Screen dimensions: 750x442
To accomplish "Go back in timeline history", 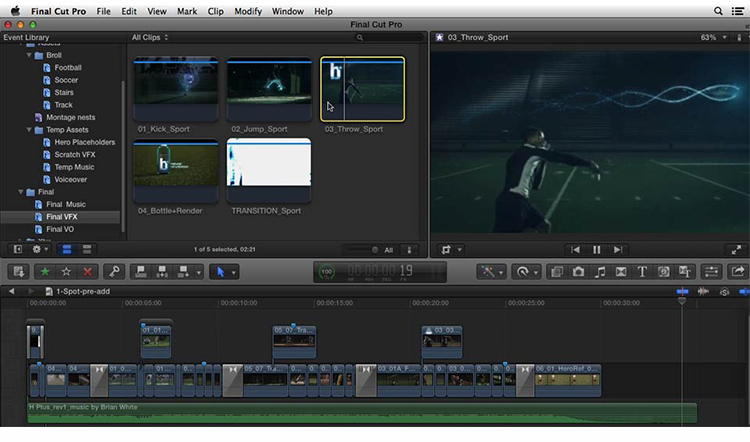I will click(x=11, y=291).
